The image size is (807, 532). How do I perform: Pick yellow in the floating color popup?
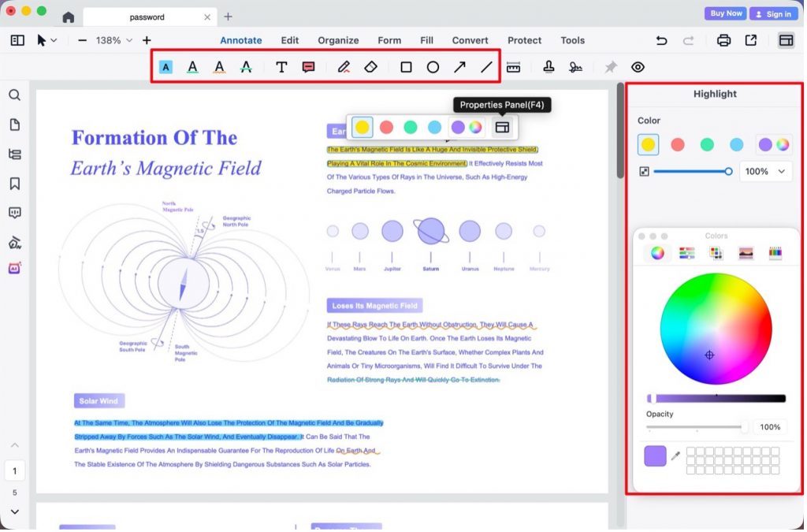coord(363,127)
